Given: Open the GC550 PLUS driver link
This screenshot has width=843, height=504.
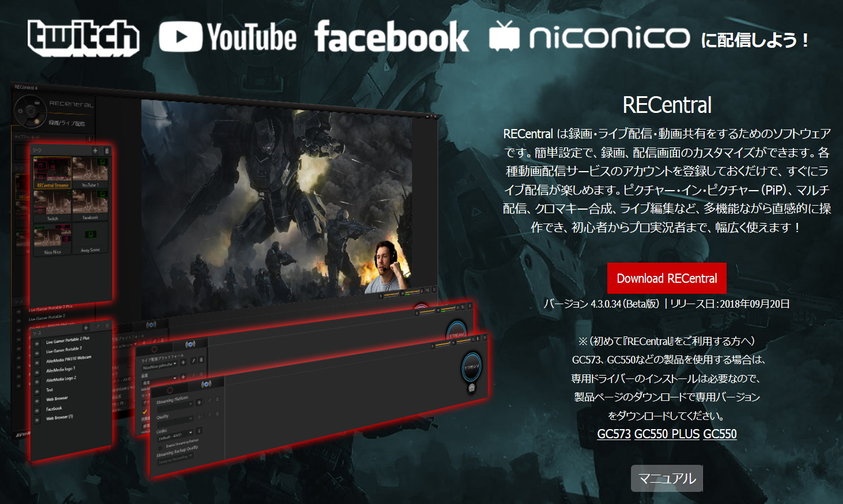Looking at the screenshot, I should tap(667, 434).
